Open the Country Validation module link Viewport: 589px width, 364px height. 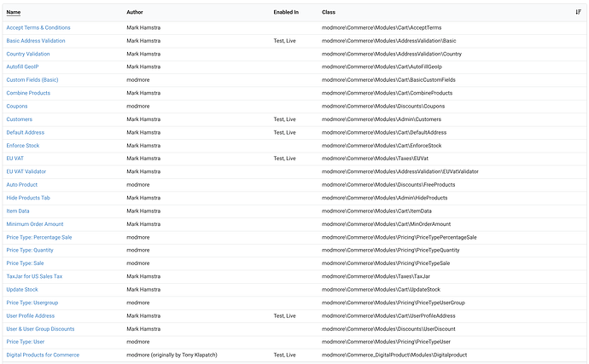[28, 54]
